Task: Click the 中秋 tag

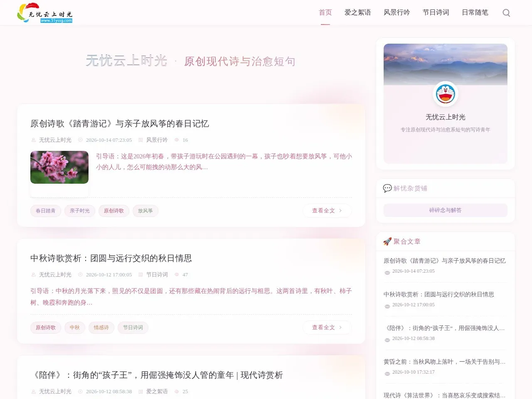Action: click(75, 328)
